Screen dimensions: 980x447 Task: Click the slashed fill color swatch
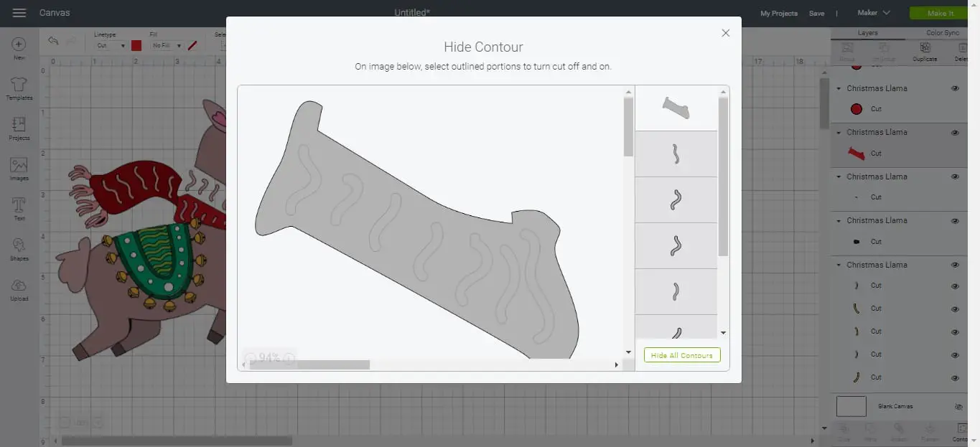coord(192,45)
